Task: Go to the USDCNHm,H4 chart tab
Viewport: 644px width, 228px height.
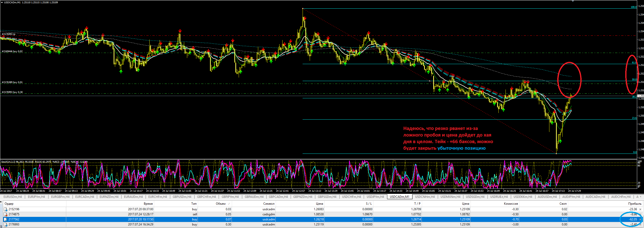Action: coord(425,197)
